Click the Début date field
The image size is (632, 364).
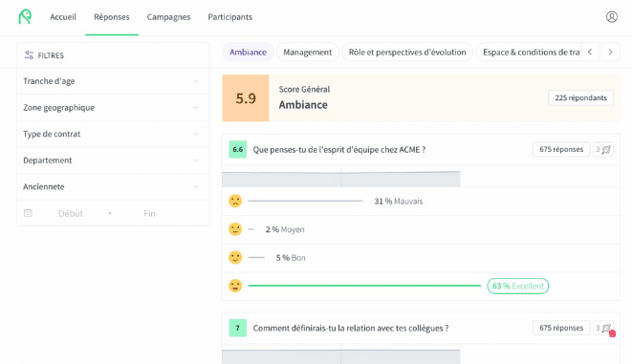pyautogui.click(x=71, y=213)
